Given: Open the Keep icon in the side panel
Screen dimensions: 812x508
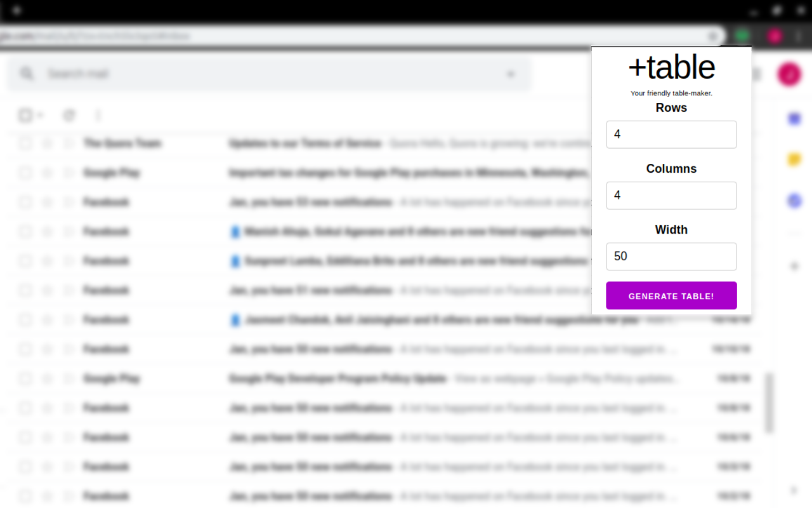Looking at the screenshot, I should pyautogui.click(x=794, y=159).
